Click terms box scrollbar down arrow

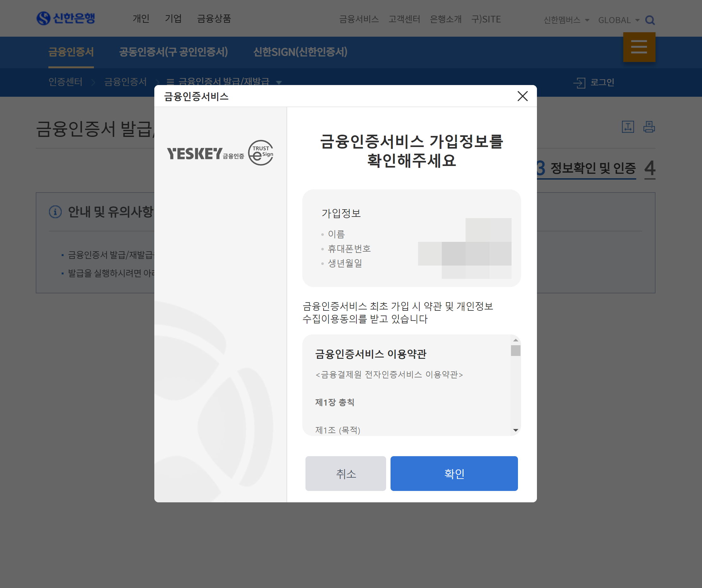[x=515, y=430]
